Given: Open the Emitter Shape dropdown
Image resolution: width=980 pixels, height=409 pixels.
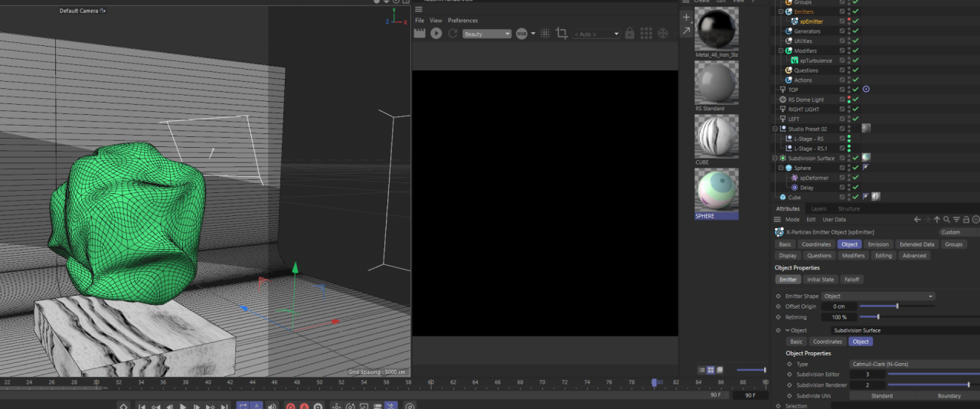Looking at the screenshot, I should [878, 296].
